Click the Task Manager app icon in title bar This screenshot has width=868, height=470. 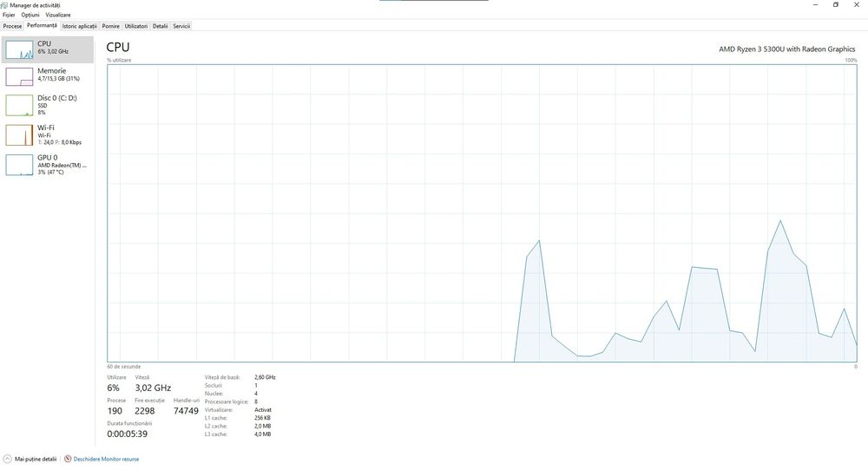[x=4, y=5]
